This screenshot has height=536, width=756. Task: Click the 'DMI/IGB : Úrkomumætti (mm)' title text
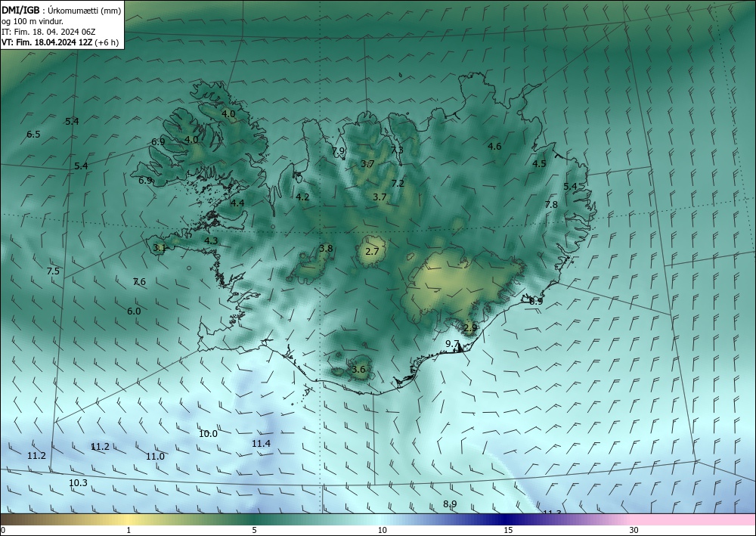(62, 10)
